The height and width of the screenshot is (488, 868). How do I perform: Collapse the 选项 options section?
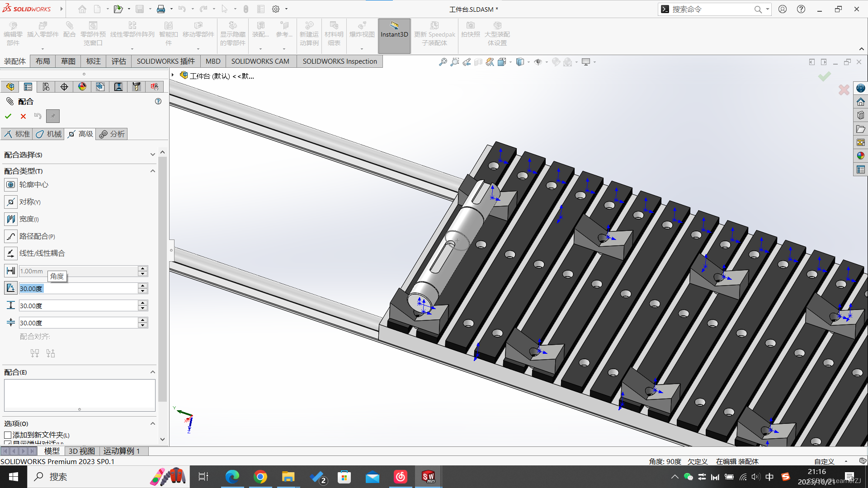152,423
